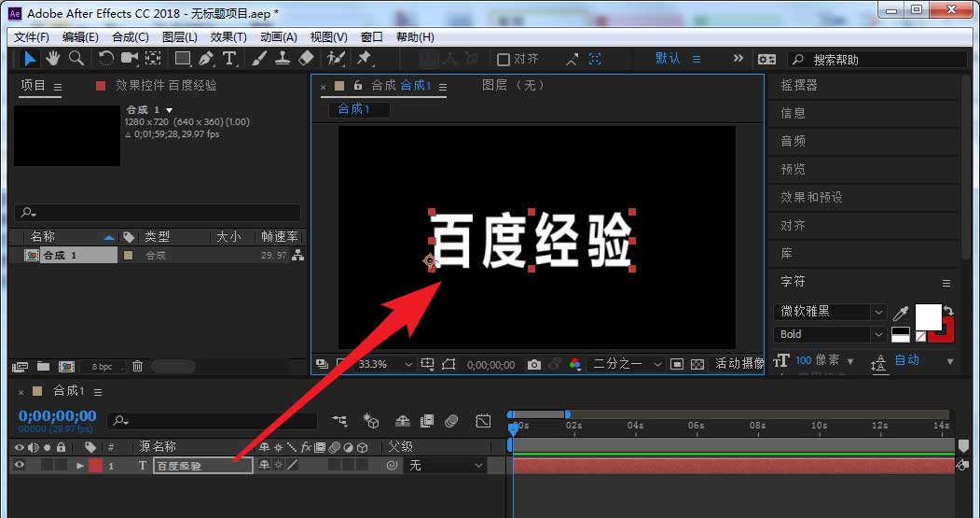Select the Selection (arrow) tool
980x518 pixels.
30,59
